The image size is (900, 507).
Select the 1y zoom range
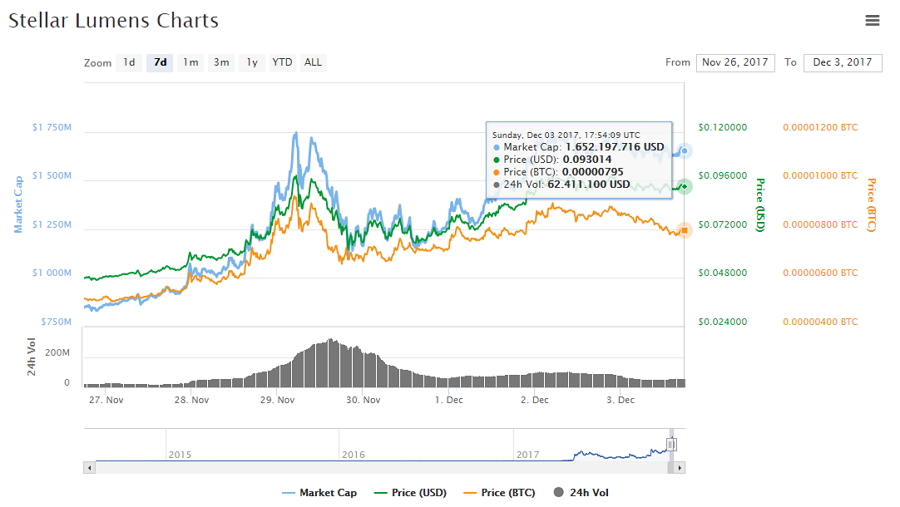[252, 62]
